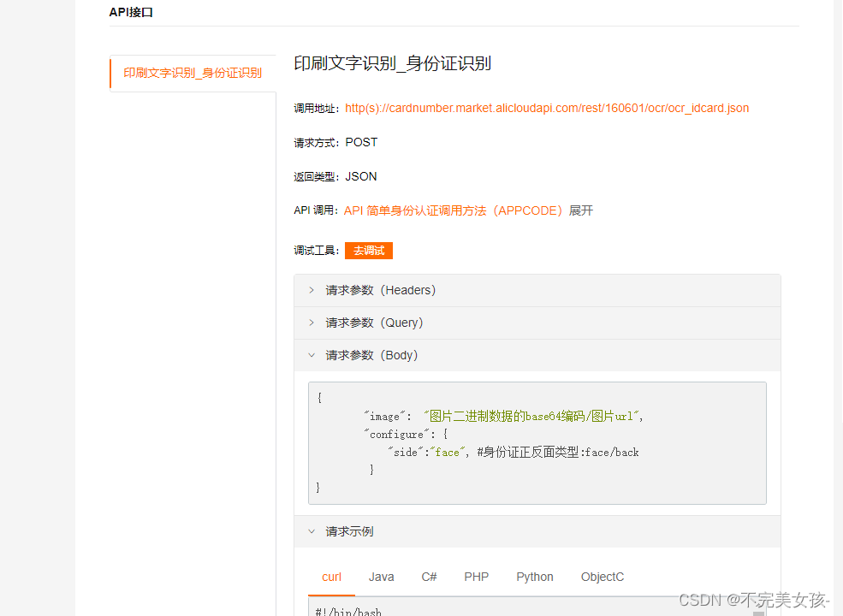The height and width of the screenshot is (616, 843).
Task: Click the #!/bin/bash line in curl example
Action: (x=348, y=612)
